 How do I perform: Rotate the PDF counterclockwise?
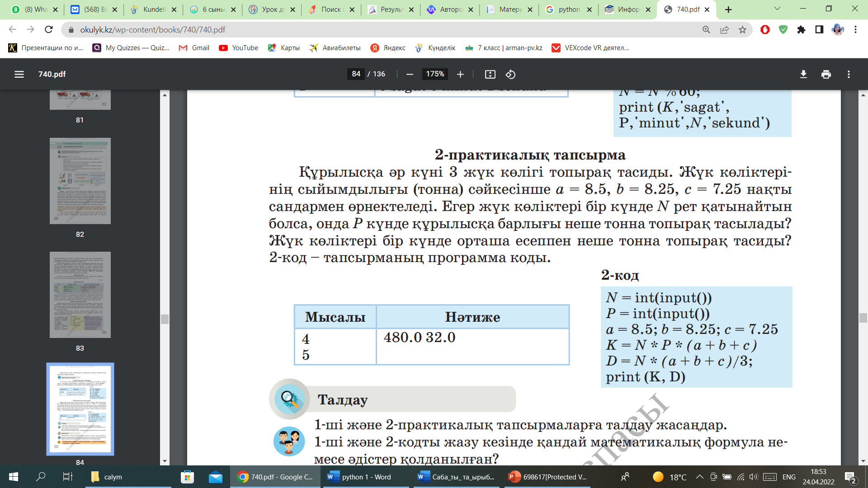[x=510, y=74]
